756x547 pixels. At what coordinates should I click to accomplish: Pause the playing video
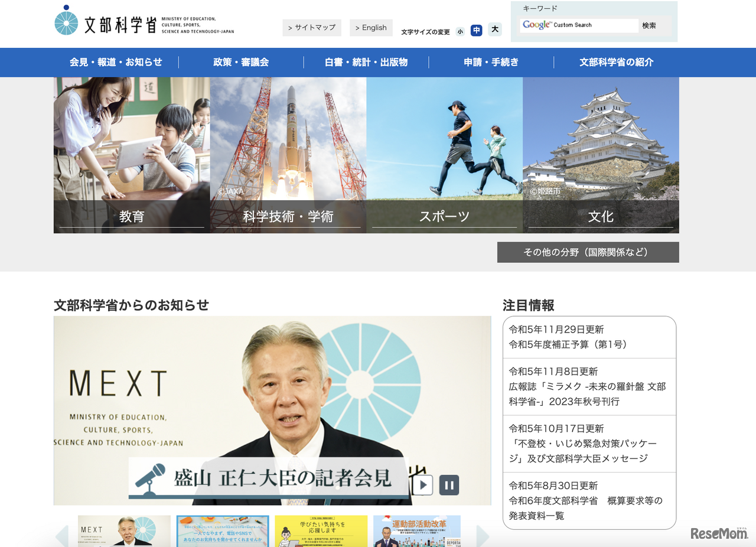point(449,485)
